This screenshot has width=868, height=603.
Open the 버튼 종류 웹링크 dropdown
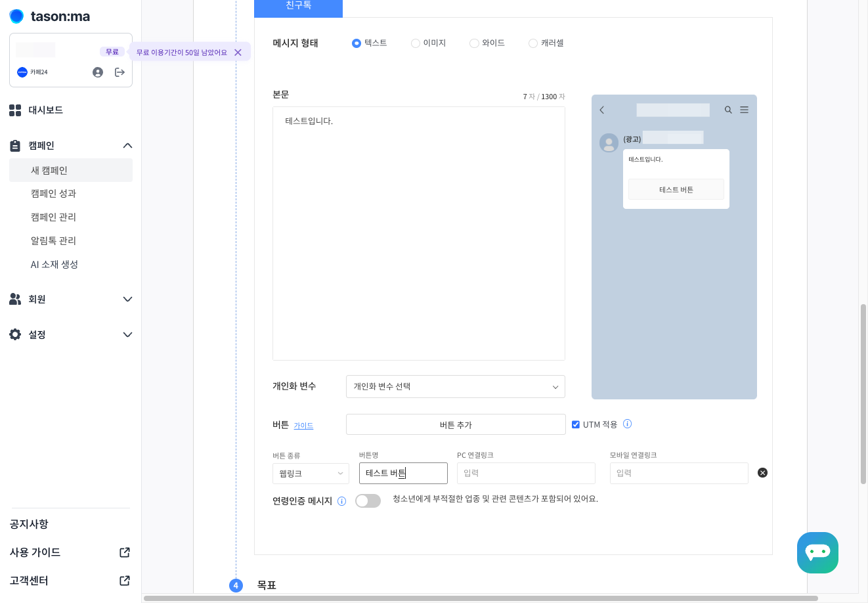click(311, 474)
